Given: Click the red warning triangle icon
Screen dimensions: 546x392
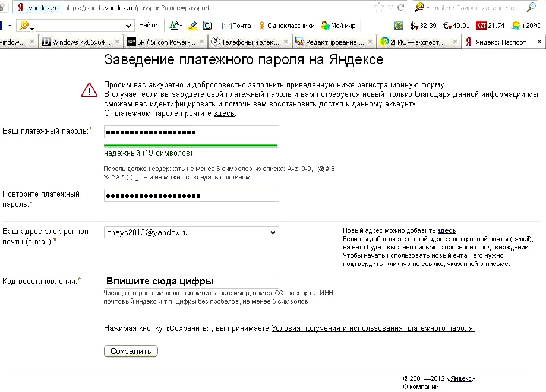Looking at the screenshot, I should (89, 90).
